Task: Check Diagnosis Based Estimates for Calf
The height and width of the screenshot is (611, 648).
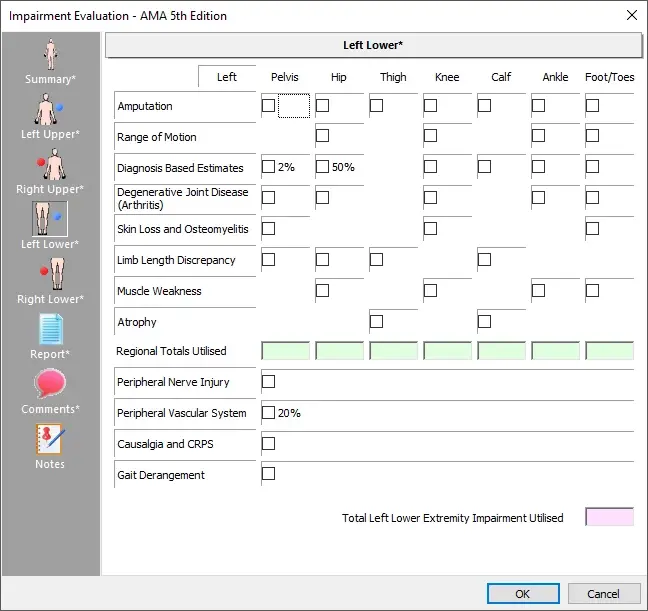Action: 484,167
